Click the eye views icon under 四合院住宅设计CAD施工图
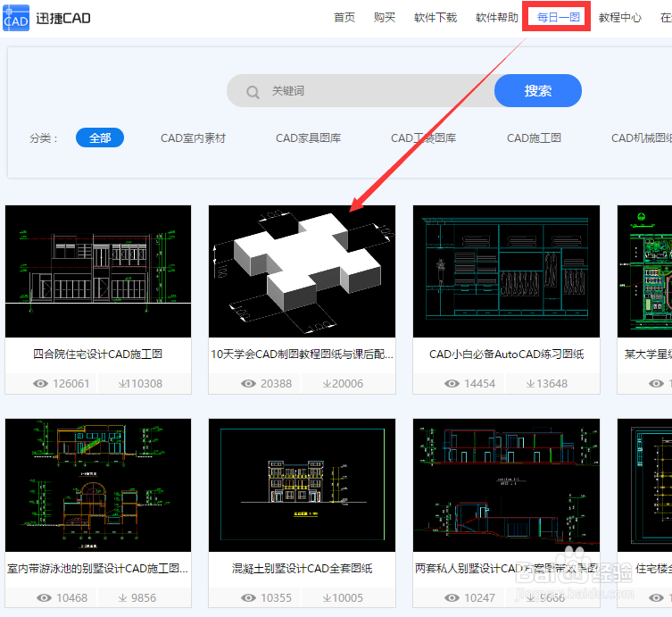Viewport: 672px width, 617px height. (x=41, y=384)
